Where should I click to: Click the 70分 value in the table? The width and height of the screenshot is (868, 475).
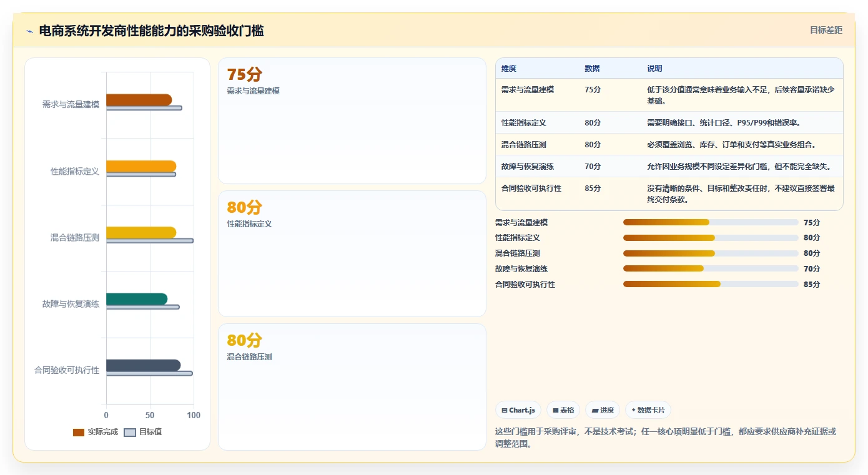click(593, 167)
